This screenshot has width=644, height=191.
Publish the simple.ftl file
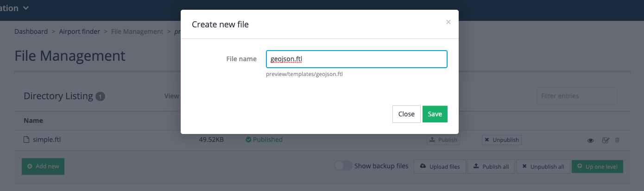[443, 140]
